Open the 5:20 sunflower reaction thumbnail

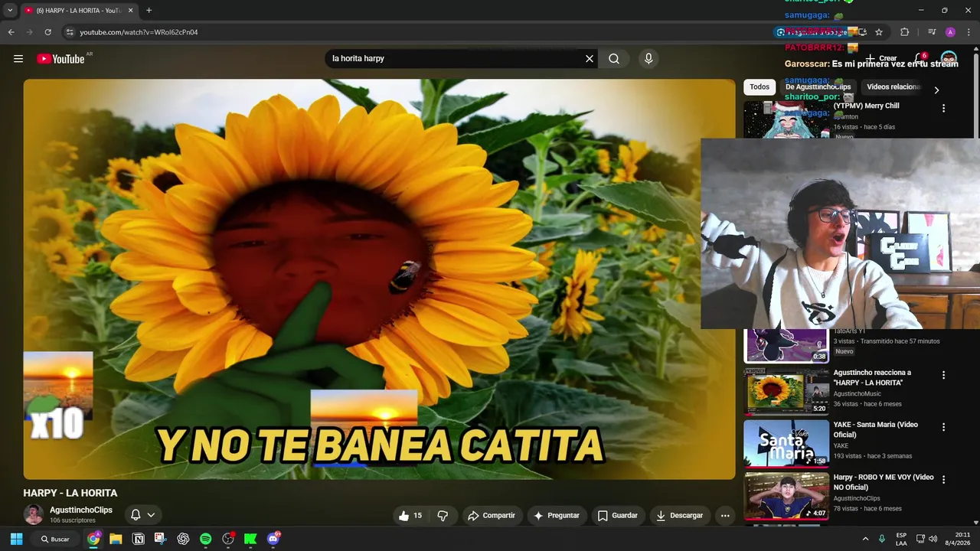coord(786,391)
